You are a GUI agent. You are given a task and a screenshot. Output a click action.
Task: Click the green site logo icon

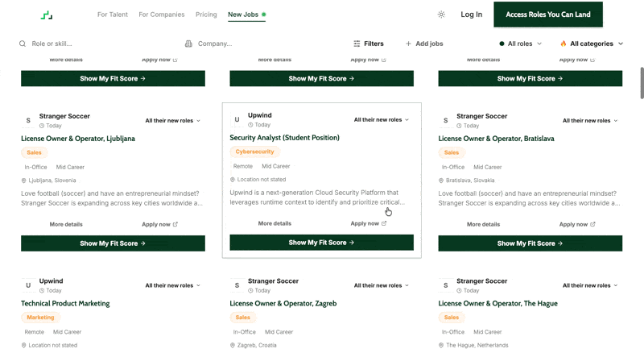[x=47, y=15]
